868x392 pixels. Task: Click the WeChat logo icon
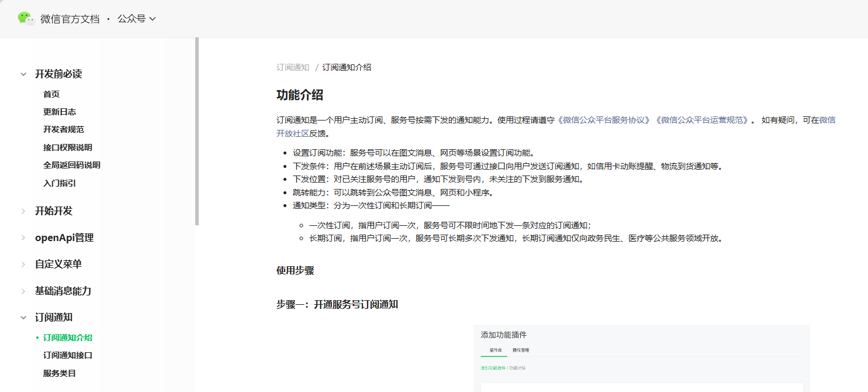point(26,19)
